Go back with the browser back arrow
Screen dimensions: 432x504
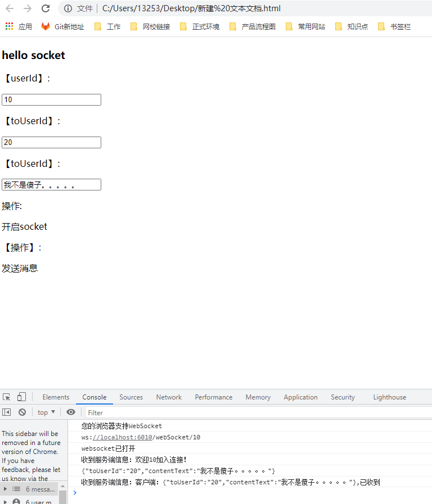point(10,8)
